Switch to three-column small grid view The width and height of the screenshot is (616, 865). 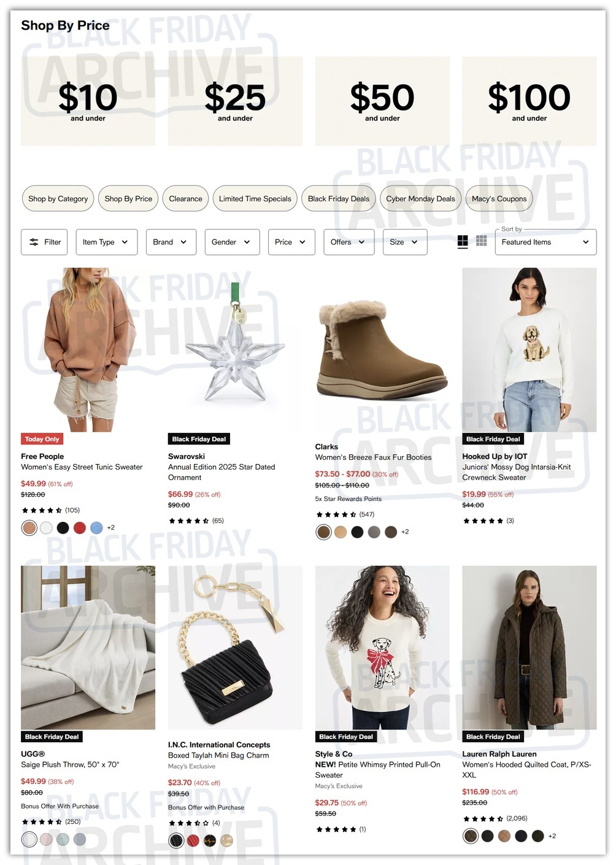click(x=482, y=241)
